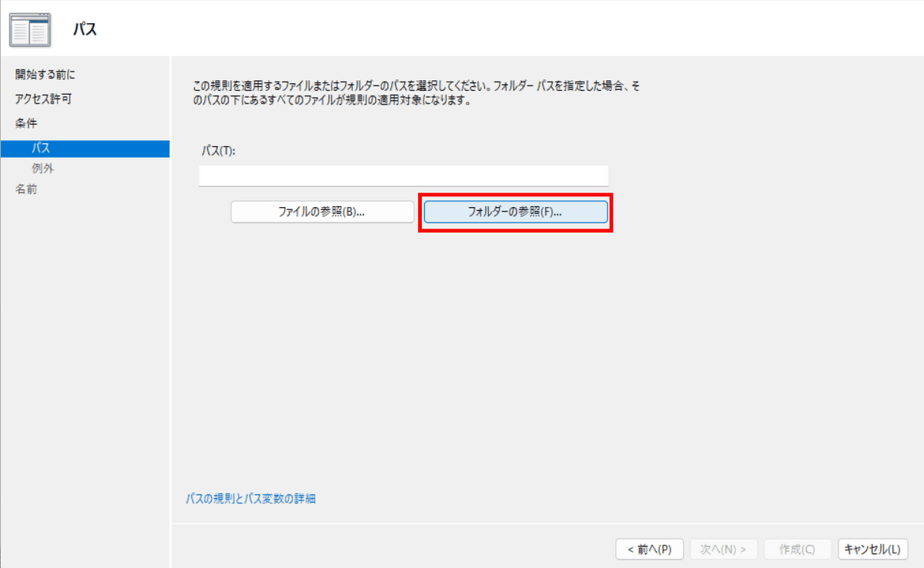Viewport: 924px width, 568px height.
Task: Click inside the パス(T) text field
Action: (x=403, y=175)
